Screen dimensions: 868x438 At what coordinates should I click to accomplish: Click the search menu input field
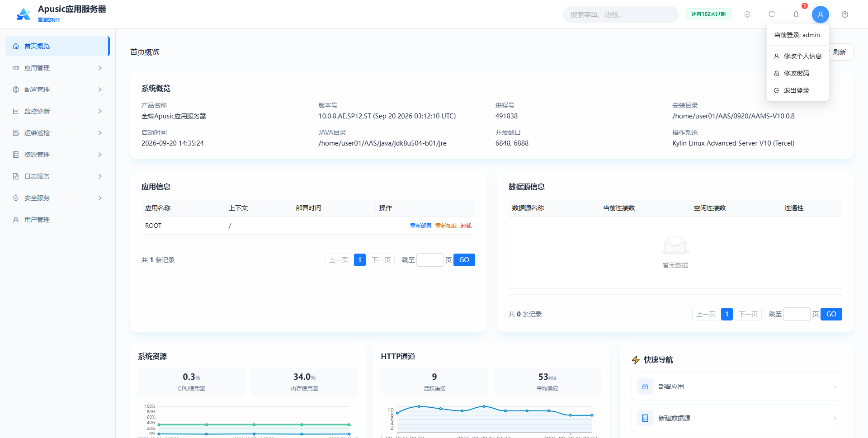(x=620, y=14)
